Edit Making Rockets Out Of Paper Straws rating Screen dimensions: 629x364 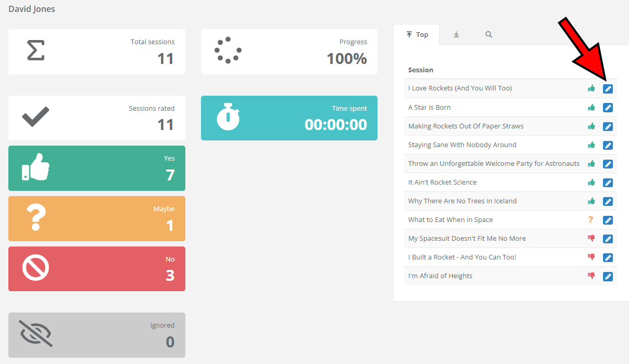click(x=608, y=126)
